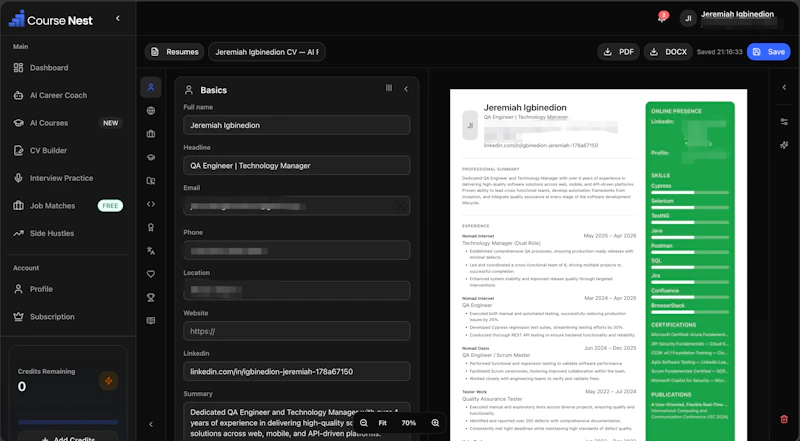Click 'CERTIFICATIONS' heading in green sidebar
Image resolution: width=800 pixels, height=441 pixels.
pyautogui.click(x=673, y=325)
